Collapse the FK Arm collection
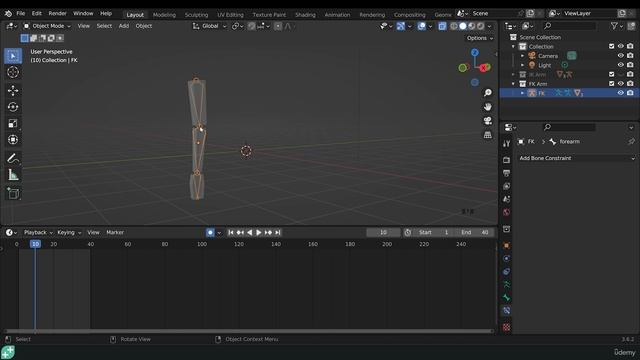This screenshot has height=360, width=640. click(x=513, y=84)
